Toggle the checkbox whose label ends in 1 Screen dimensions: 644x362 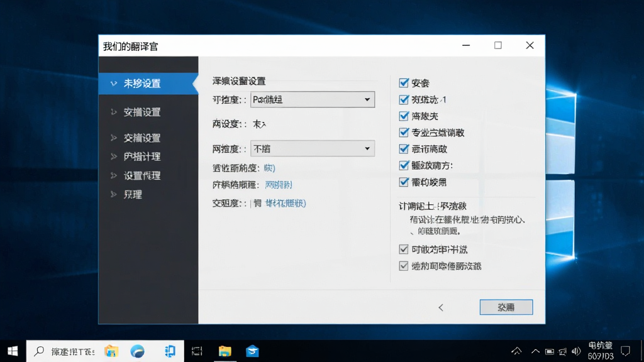pos(404,100)
